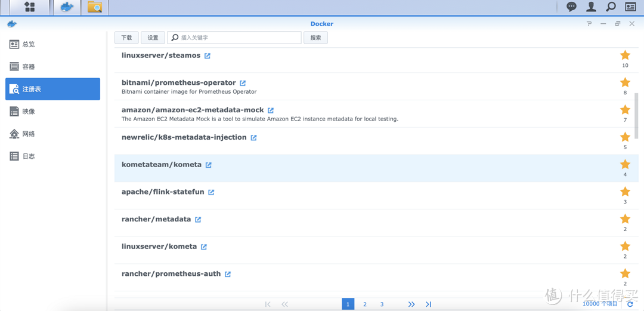Go to page 2 of results
This screenshot has width=644, height=311.
pyautogui.click(x=365, y=304)
